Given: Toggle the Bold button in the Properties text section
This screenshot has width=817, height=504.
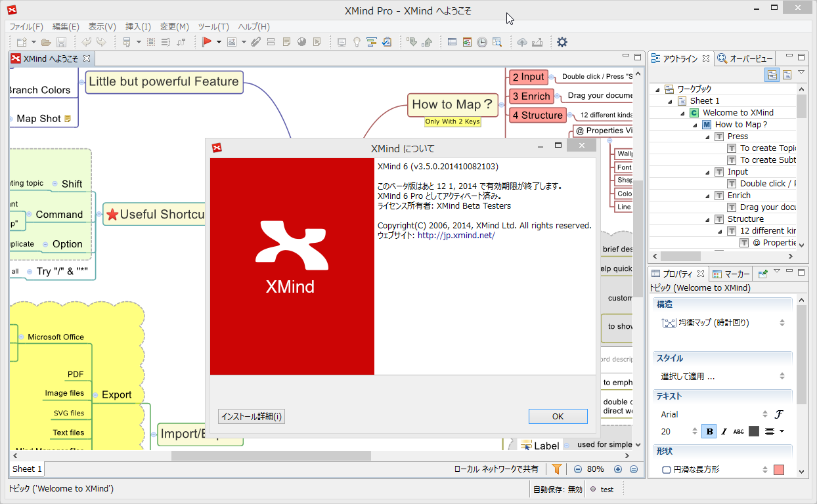Looking at the screenshot, I should [709, 431].
